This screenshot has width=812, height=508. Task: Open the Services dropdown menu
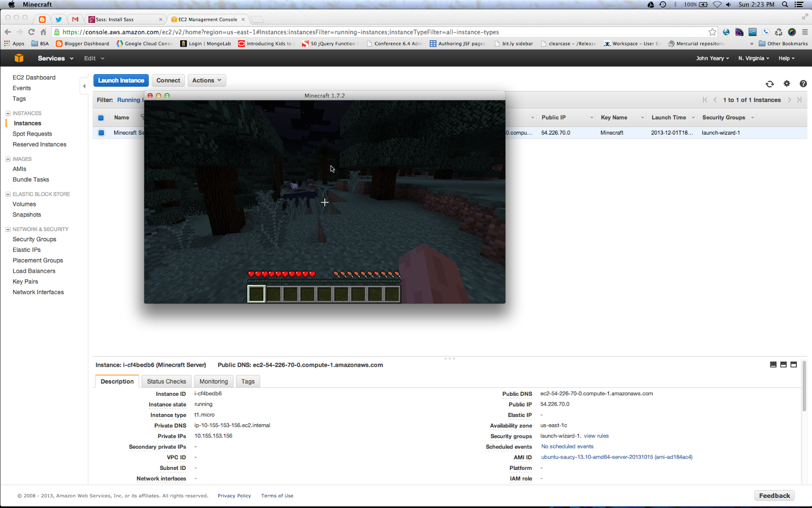tap(55, 58)
